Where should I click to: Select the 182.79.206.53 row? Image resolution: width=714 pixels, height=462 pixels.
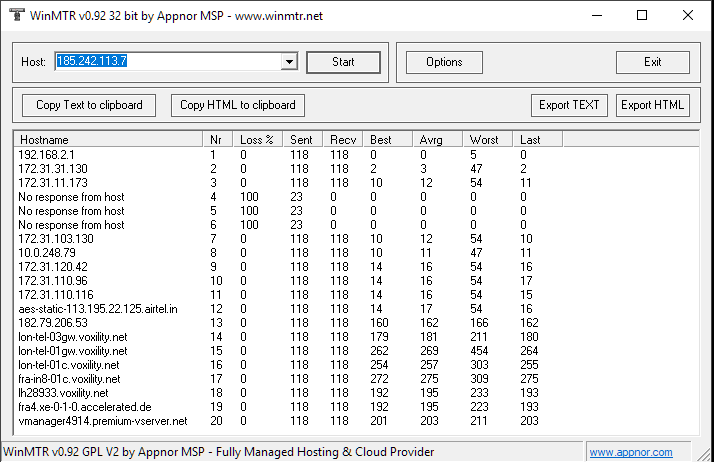(x=289, y=323)
